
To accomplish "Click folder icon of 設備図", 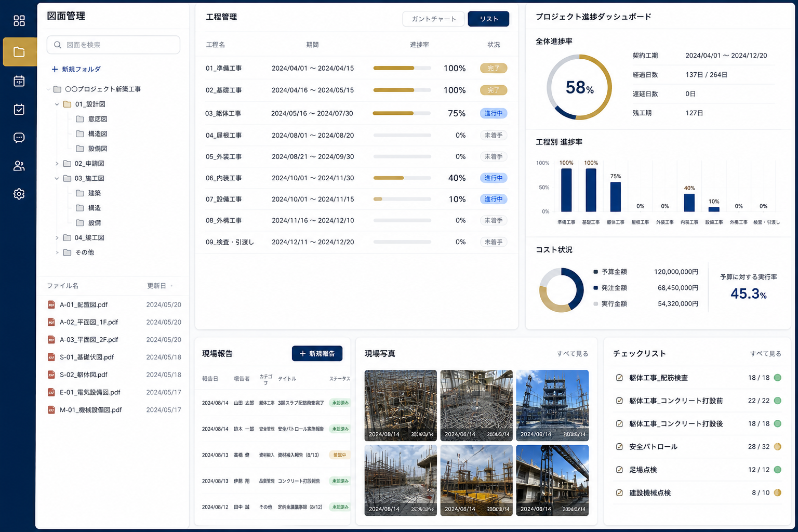I will click(x=80, y=149).
